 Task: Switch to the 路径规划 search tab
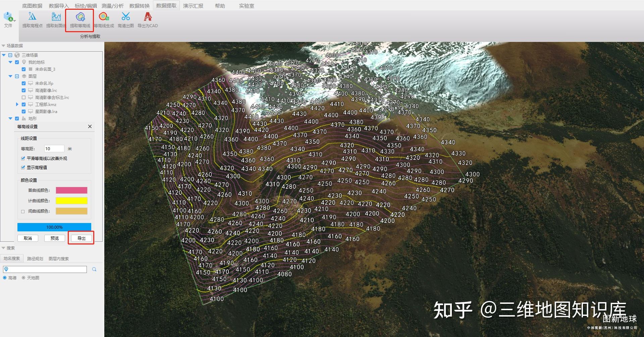coord(35,259)
